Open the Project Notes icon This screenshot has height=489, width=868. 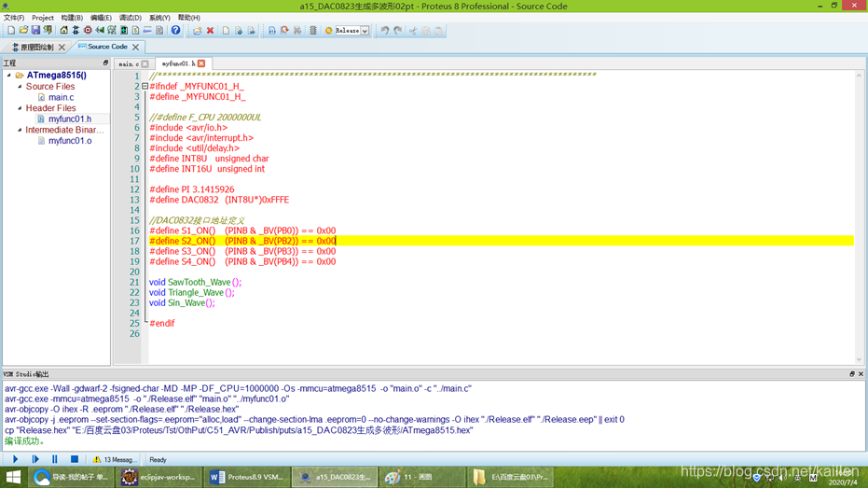pos(159,31)
